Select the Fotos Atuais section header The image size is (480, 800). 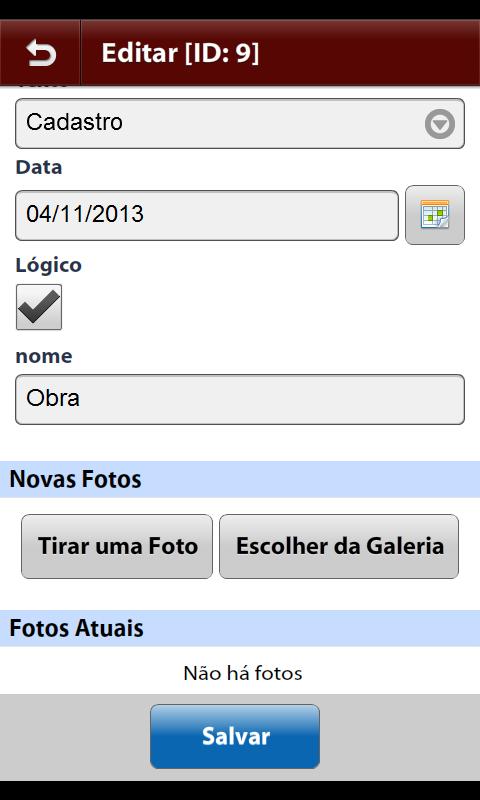coord(240,629)
